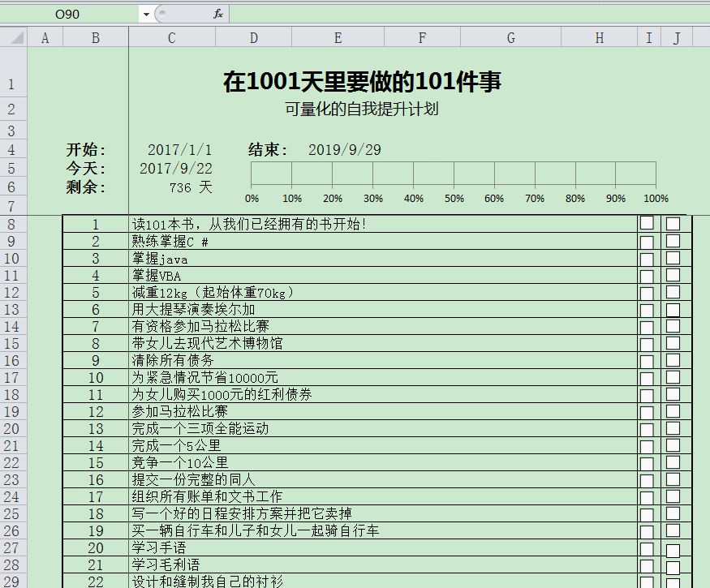
Task: Select column H header
Action: pos(599,37)
